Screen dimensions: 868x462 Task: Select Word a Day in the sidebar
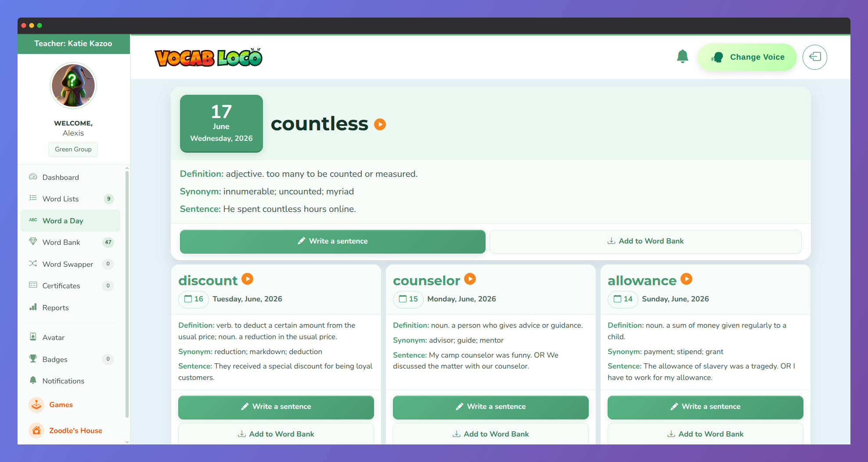pos(70,221)
